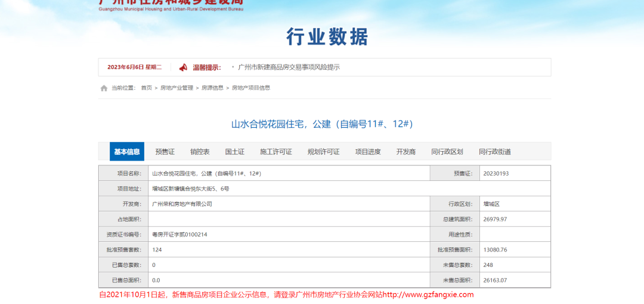Click the date 2023年6月6日 星期二

135,67
